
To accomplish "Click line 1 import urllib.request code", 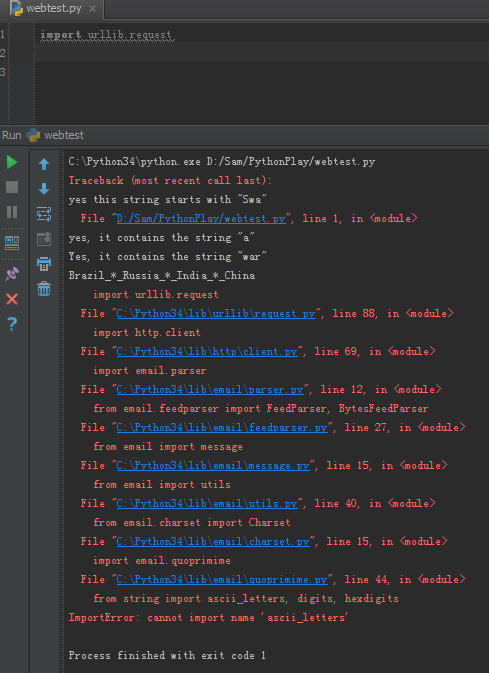I will pos(107,35).
